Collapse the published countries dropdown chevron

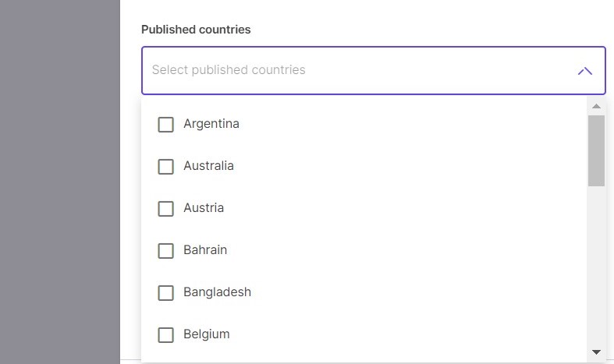584,71
